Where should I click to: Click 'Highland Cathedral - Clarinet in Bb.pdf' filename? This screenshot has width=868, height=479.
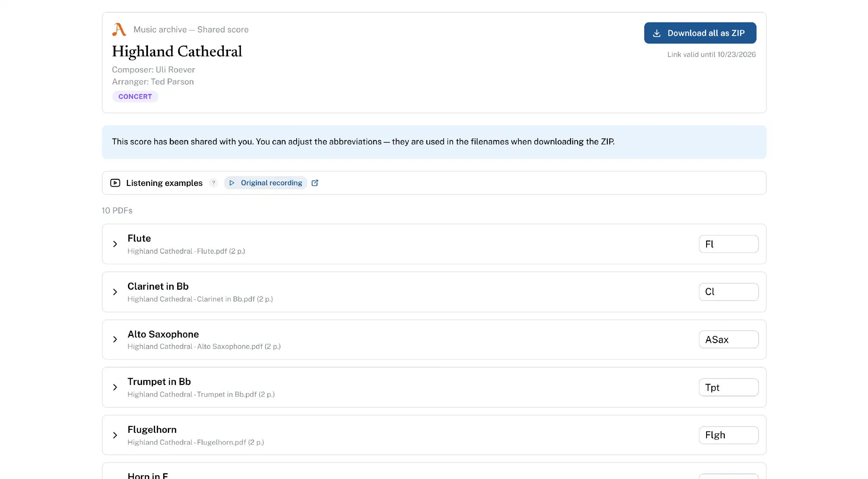(x=192, y=299)
